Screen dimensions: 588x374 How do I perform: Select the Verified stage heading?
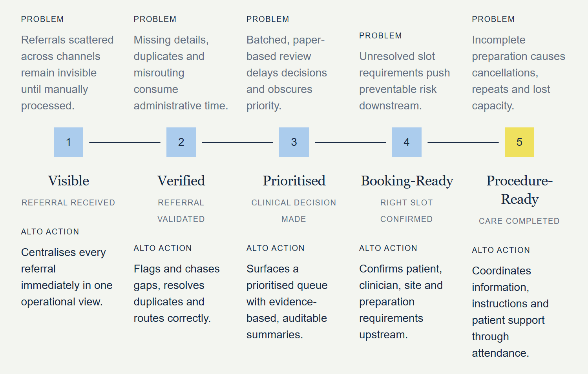181,181
